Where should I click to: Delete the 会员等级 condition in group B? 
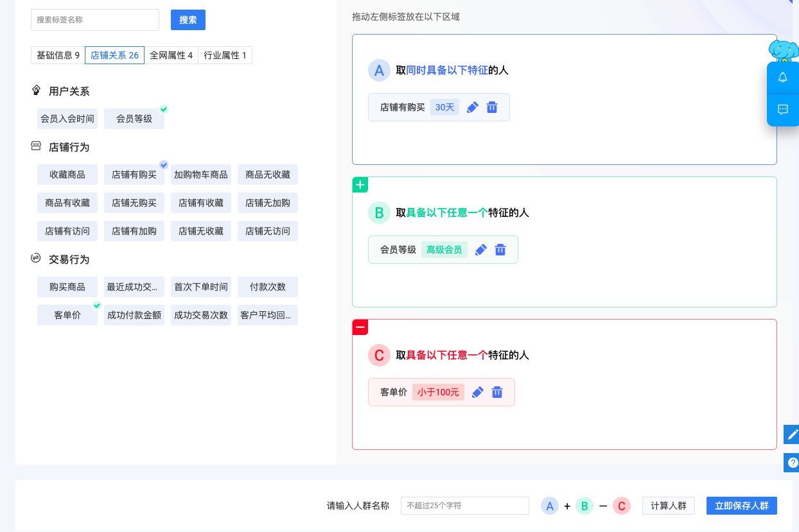click(500, 250)
